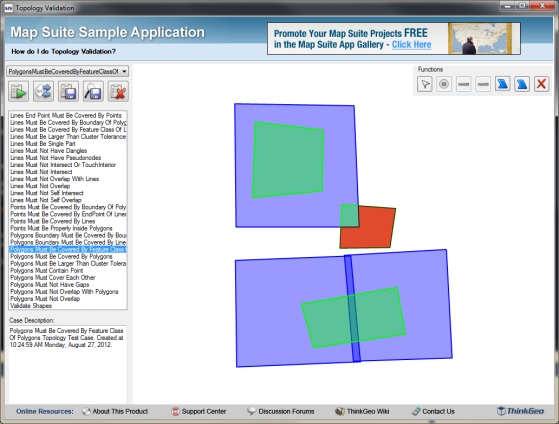Image resolution: width=559 pixels, height=424 pixels.
Task: Pick 'Points Must Be Covered By Boundary Of Polygons'
Action: coord(68,207)
